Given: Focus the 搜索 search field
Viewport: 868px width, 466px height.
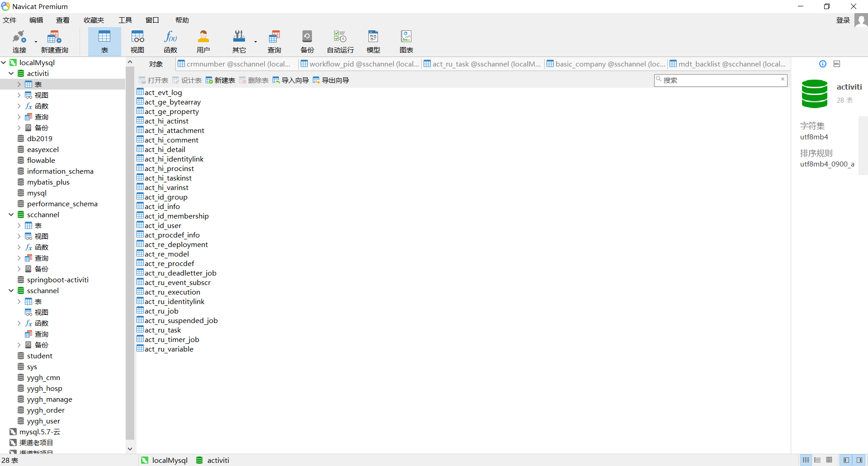Looking at the screenshot, I should 721,80.
